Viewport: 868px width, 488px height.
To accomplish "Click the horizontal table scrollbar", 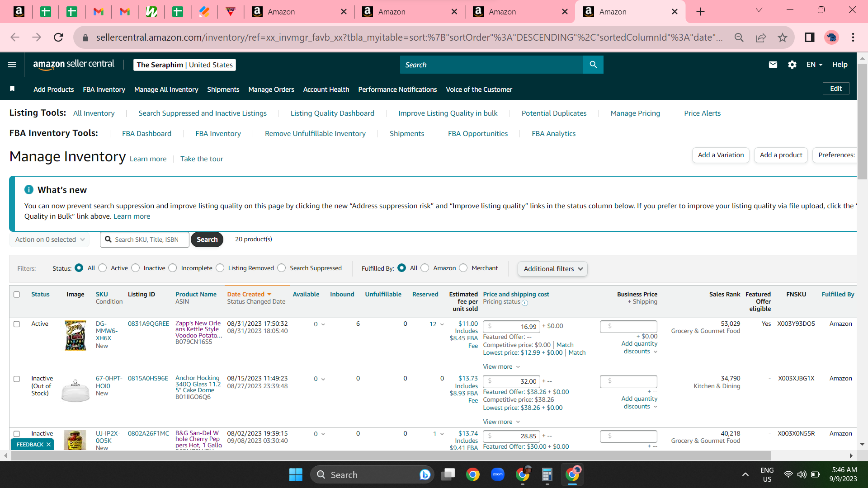I will coord(391,455).
